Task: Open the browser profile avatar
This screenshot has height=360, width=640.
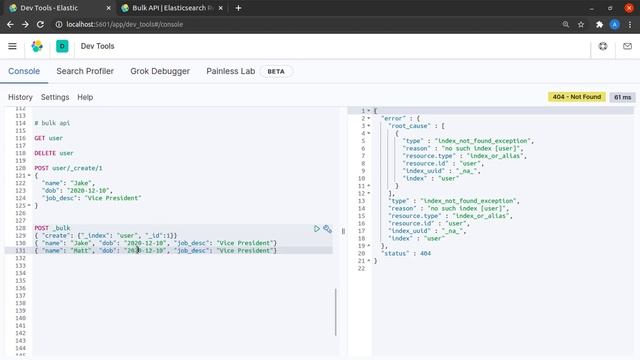Action: click(x=615, y=24)
